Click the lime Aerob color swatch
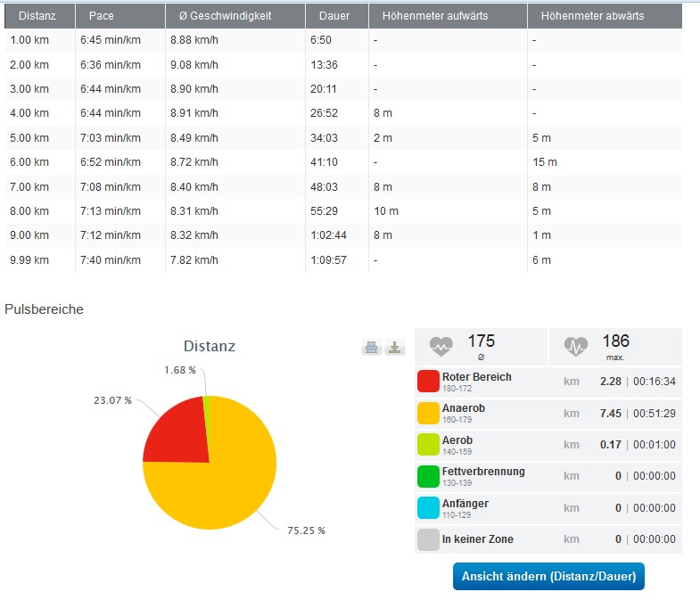 (x=428, y=445)
